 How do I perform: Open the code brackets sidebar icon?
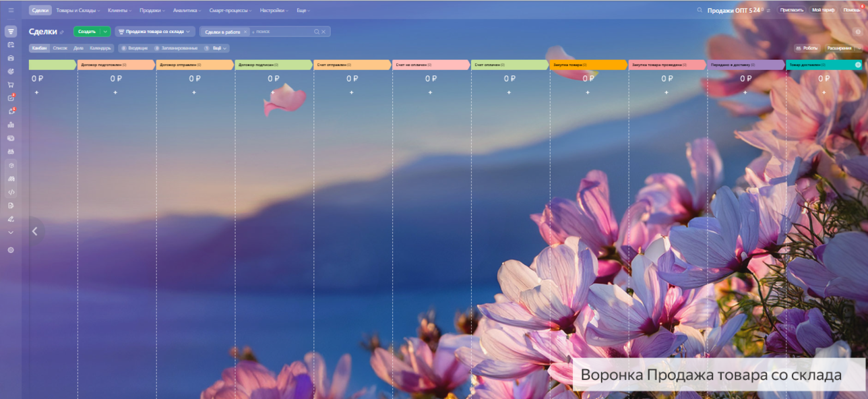tap(11, 192)
